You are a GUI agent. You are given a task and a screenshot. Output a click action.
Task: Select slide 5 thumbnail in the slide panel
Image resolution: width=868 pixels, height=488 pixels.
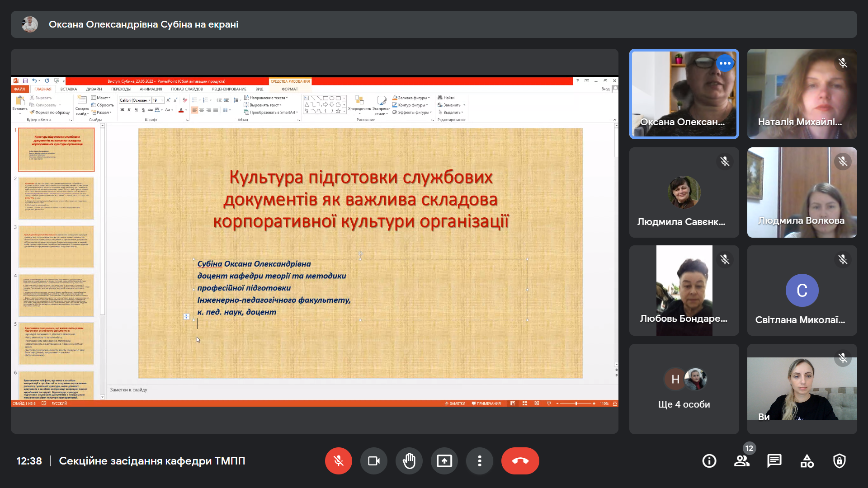pyautogui.click(x=57, y=343)
